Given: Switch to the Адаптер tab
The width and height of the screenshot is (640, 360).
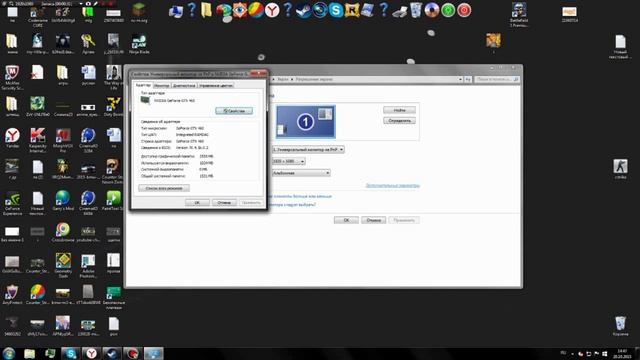Looking at the screenshot, I should tap(143, 85).
